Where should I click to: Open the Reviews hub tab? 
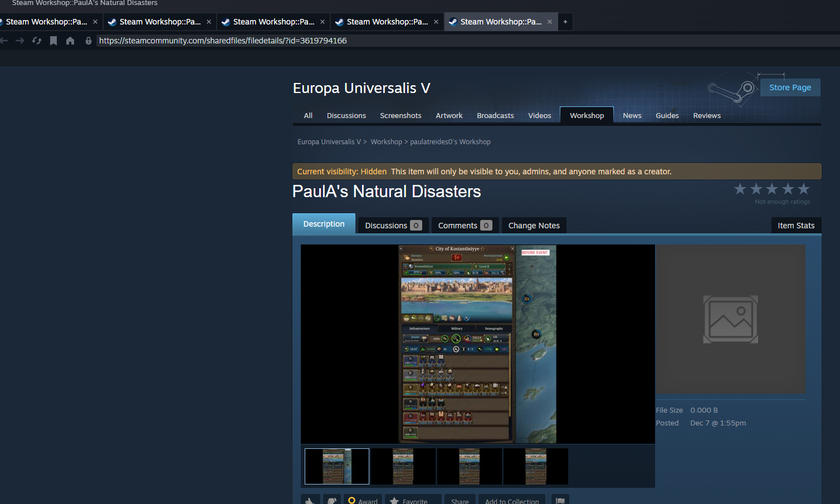pyautogui.click(x=707, y=116)
